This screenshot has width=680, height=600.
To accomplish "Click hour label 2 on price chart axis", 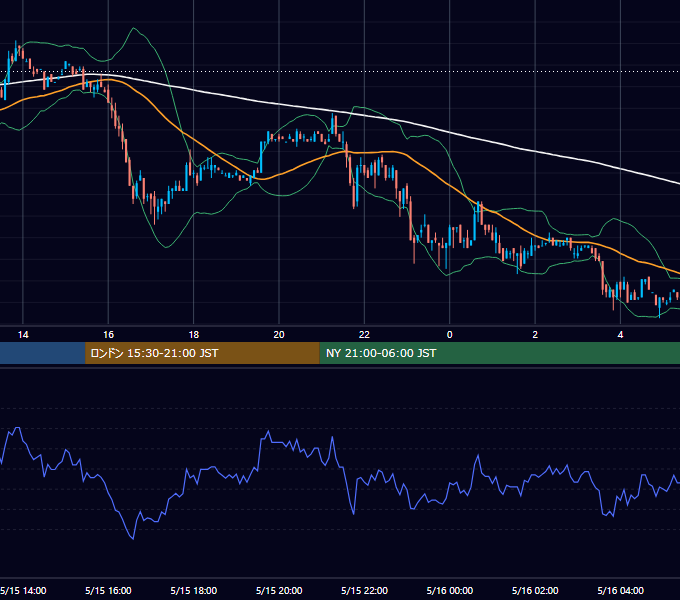I will tap(535, 335).
